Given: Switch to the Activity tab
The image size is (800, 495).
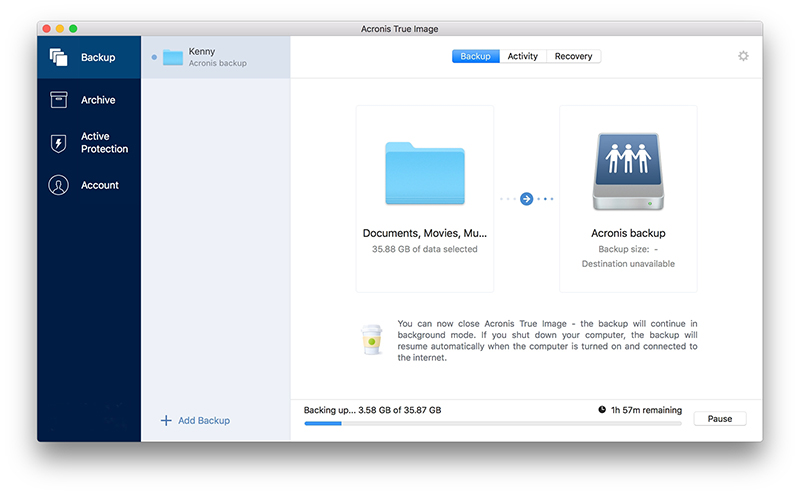Looking at the screenshot, I should click(522, 57).
